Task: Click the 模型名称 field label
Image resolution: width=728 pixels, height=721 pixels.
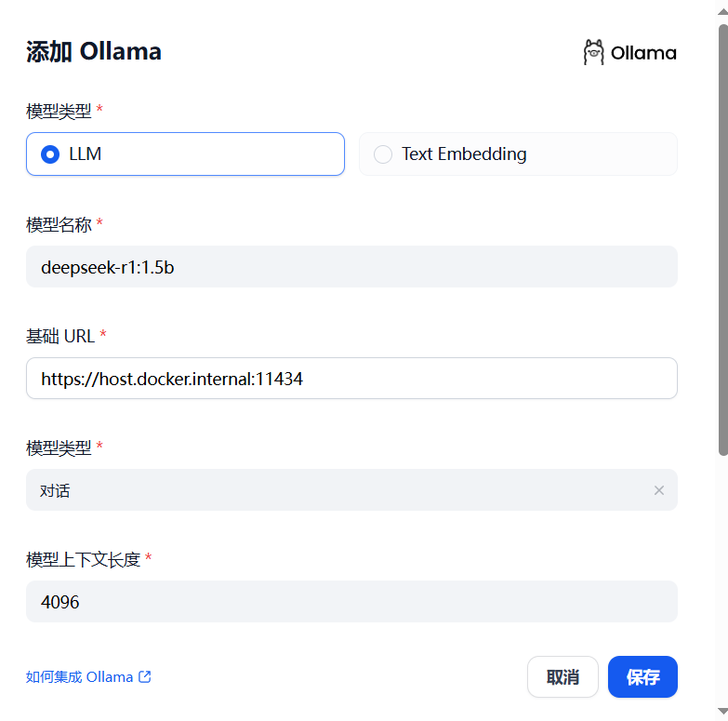Action: (59, 225)
